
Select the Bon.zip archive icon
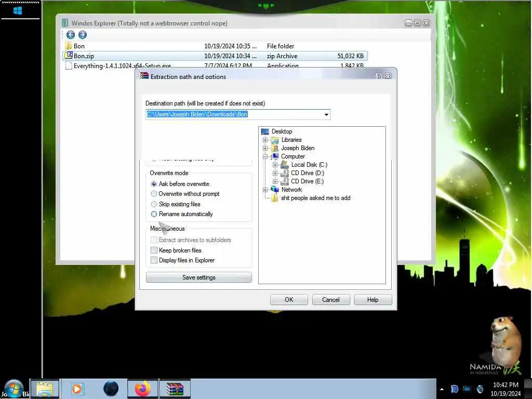point(69,55)
